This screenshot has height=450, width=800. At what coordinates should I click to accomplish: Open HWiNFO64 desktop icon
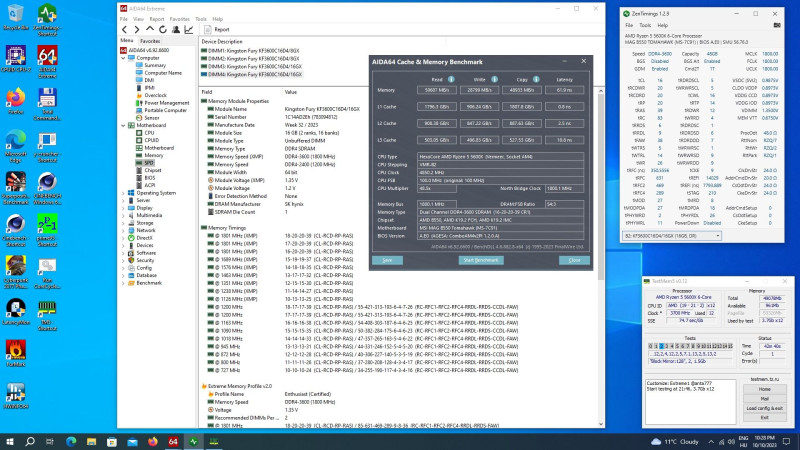[16, 395]
